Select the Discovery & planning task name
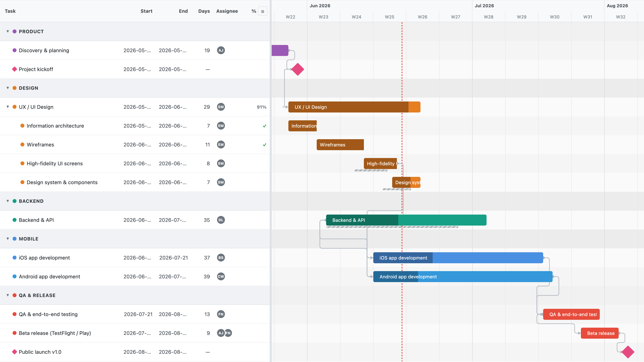 point(44,50)
